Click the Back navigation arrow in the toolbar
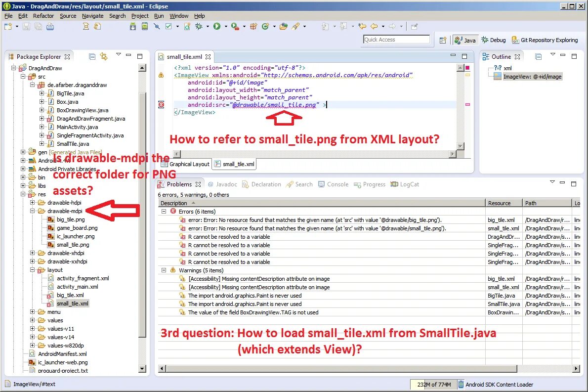 [x=374, y=26]
